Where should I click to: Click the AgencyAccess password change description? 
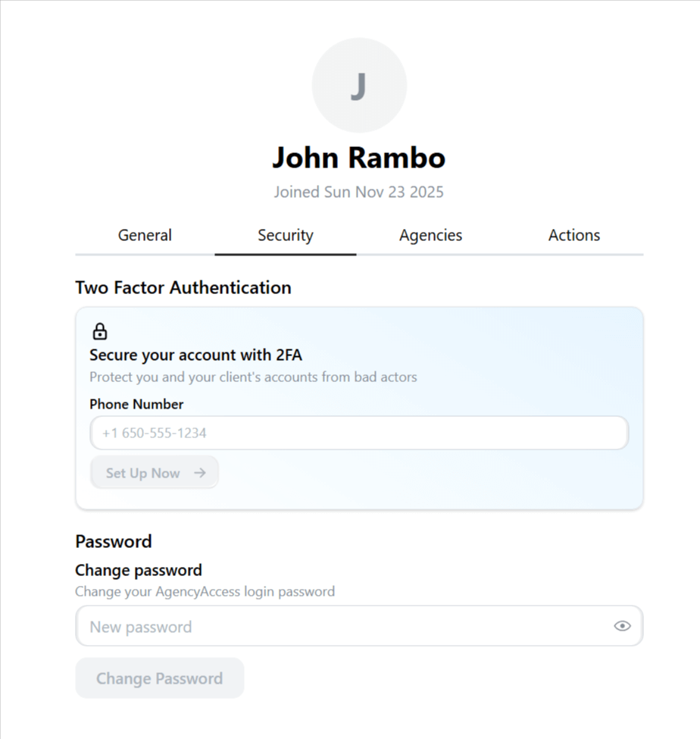point(205,591)
